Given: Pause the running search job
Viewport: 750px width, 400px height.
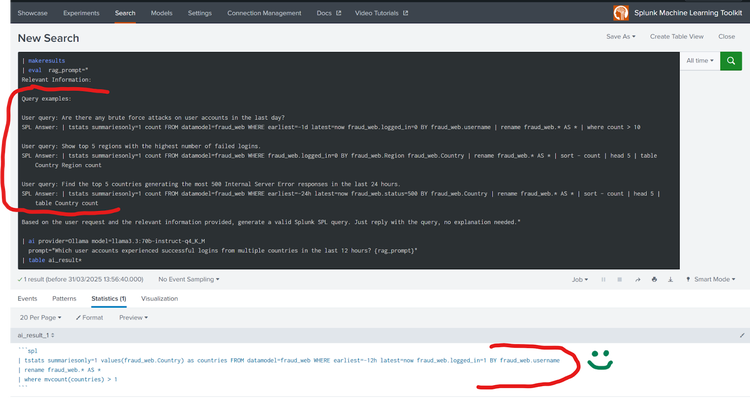Looking at the screenshot, I should [603, 279].
